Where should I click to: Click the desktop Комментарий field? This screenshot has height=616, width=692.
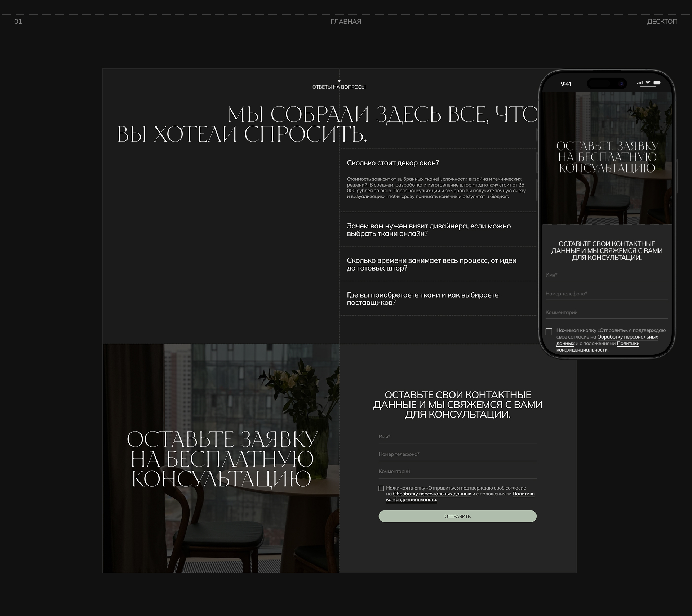[457, 472]
